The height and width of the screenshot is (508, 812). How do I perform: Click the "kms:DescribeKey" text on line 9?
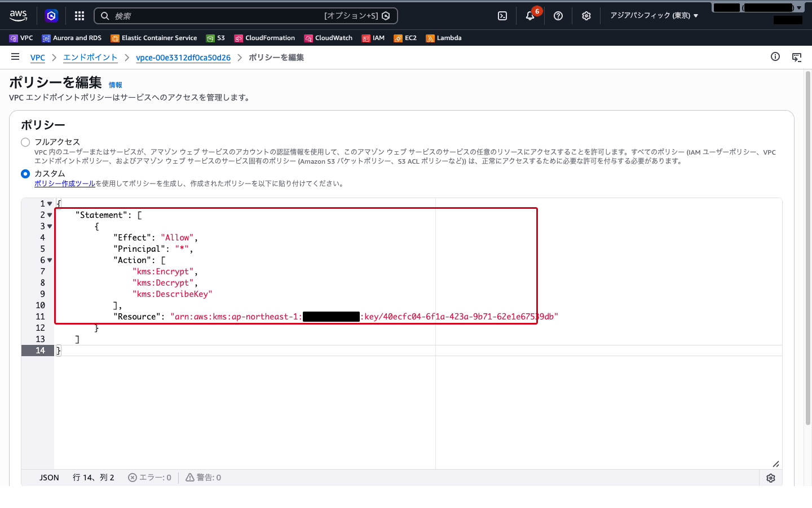173,294
